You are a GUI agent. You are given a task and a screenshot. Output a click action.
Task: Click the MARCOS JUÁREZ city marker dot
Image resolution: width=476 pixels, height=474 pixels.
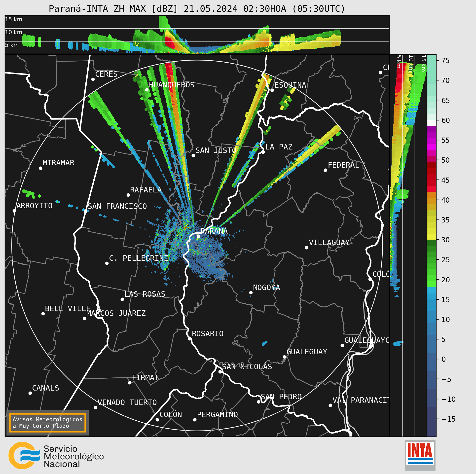click(84, 318)
